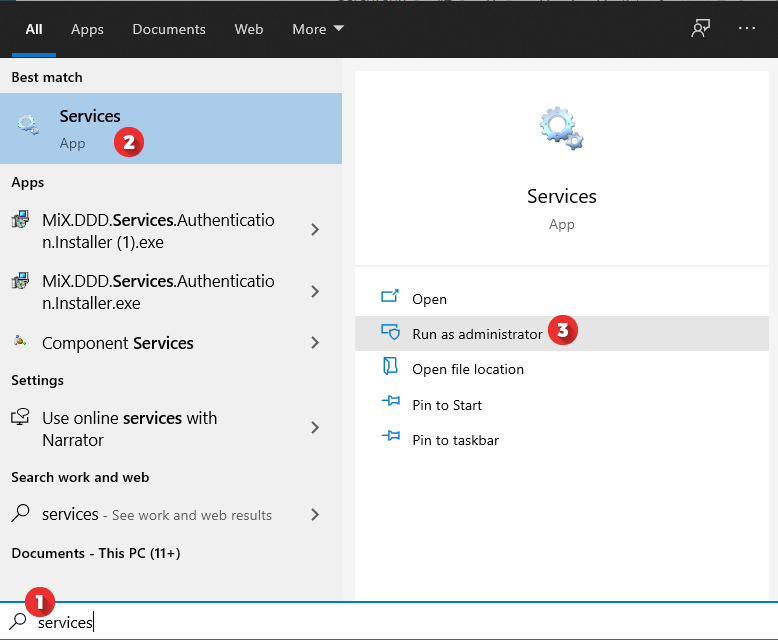Image resolution: width=778 pixels, height=640 pixels.
Task: Switch to the Documents search tab
Action: [169, 29]
